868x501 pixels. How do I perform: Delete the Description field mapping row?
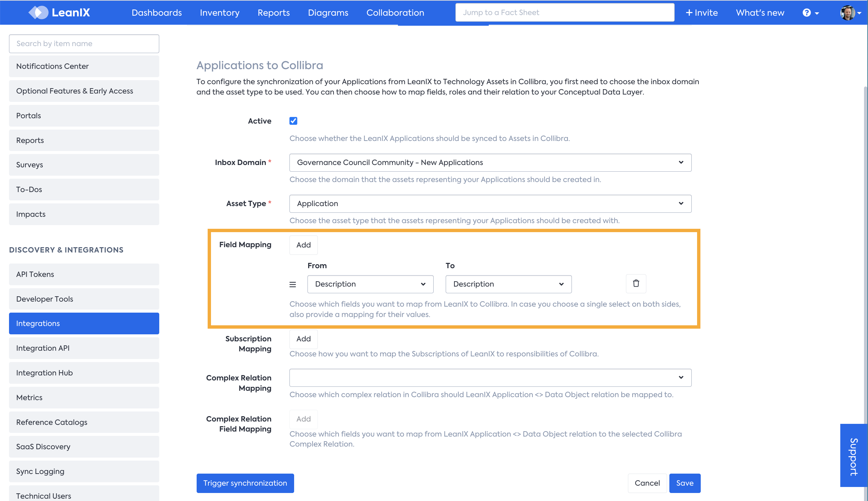pos(636,284)
